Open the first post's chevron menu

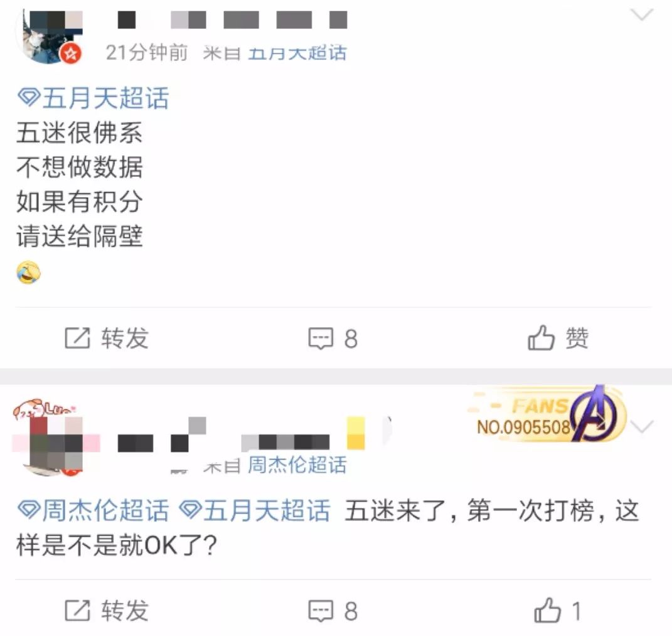click(642, 15)
